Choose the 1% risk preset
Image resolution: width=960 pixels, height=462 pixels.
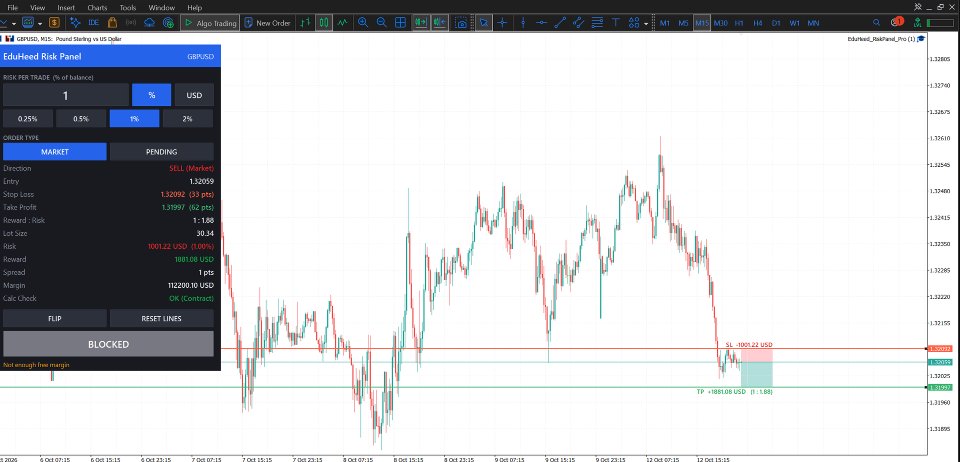point(134,119)
